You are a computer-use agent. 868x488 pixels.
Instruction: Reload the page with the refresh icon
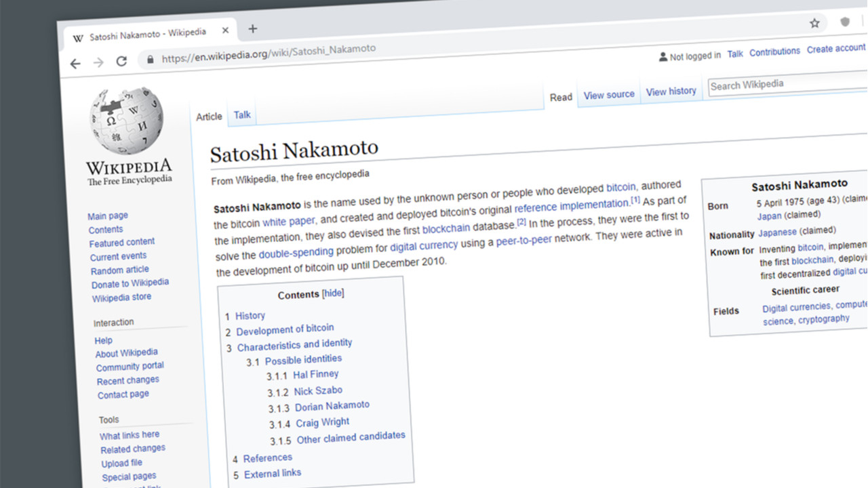(x=122, y=61)
